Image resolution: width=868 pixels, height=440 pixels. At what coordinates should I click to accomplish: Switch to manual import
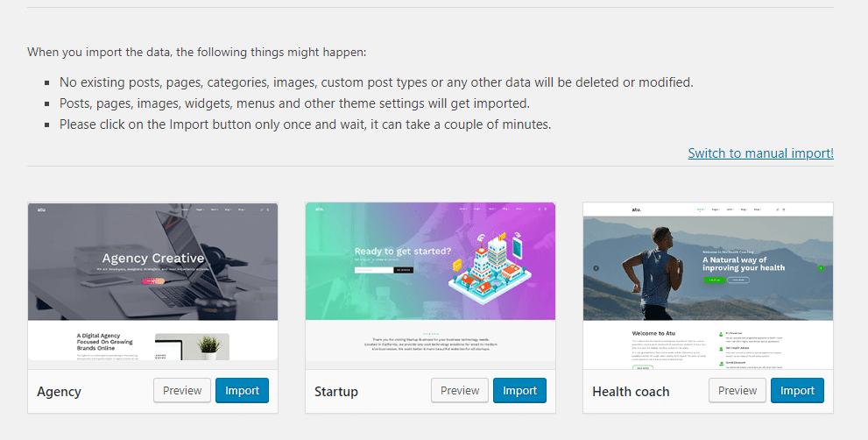[x=760, y=153]
